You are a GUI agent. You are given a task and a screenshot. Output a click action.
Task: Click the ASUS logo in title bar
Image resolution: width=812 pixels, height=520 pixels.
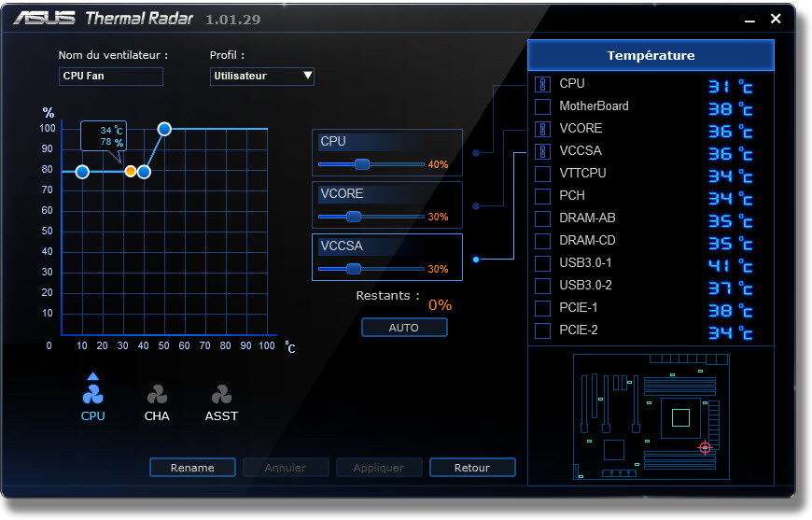pyautogui.click(x=45, y=18)
